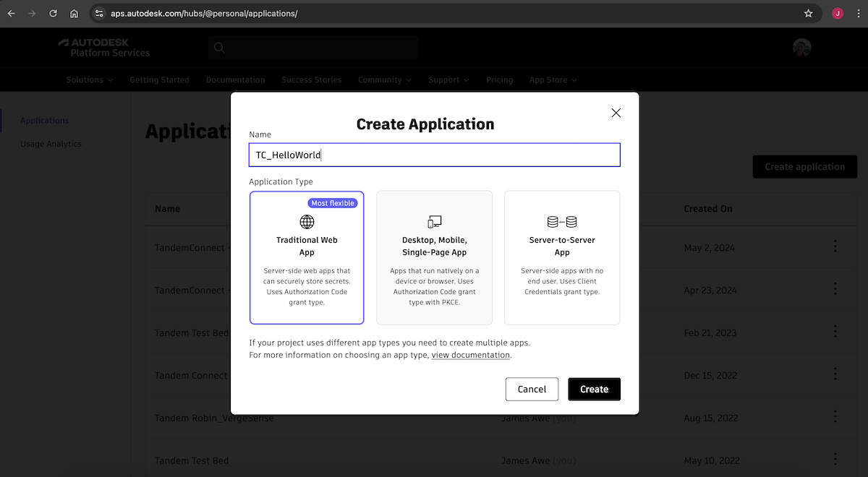Go forward in the browser

click(32, 13)
